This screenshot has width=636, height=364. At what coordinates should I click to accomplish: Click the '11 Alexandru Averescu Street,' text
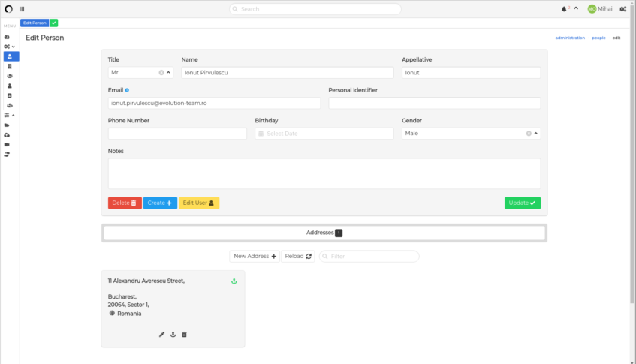click(x=146, y=281)
